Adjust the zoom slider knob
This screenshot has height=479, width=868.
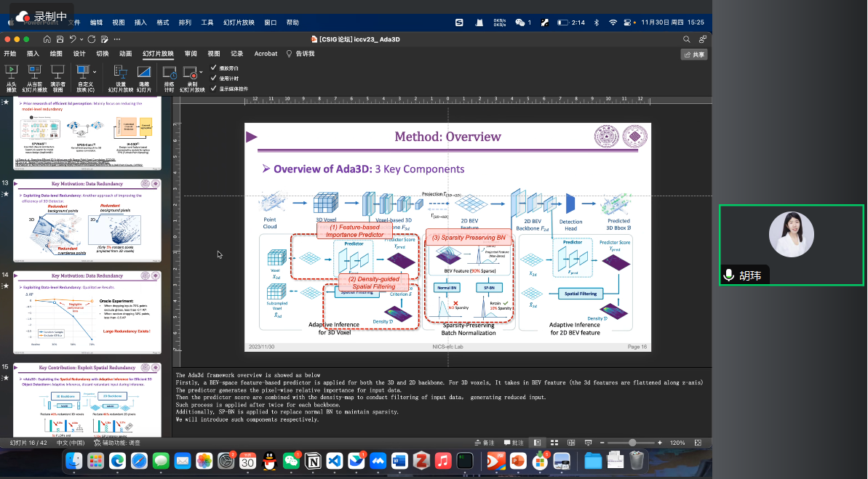[633, 443]
